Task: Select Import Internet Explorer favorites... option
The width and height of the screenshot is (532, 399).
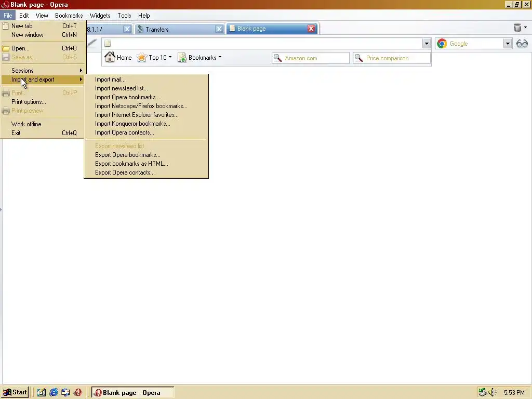Action: coord(146,115)
